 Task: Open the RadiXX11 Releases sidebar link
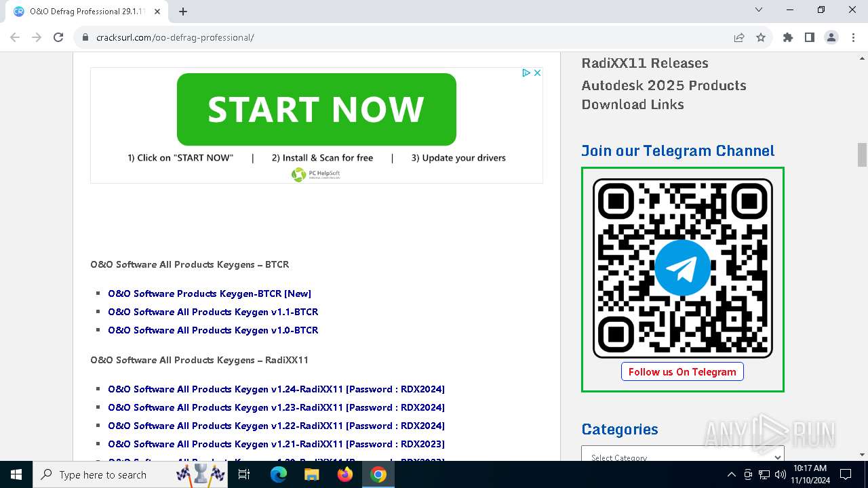645,63
